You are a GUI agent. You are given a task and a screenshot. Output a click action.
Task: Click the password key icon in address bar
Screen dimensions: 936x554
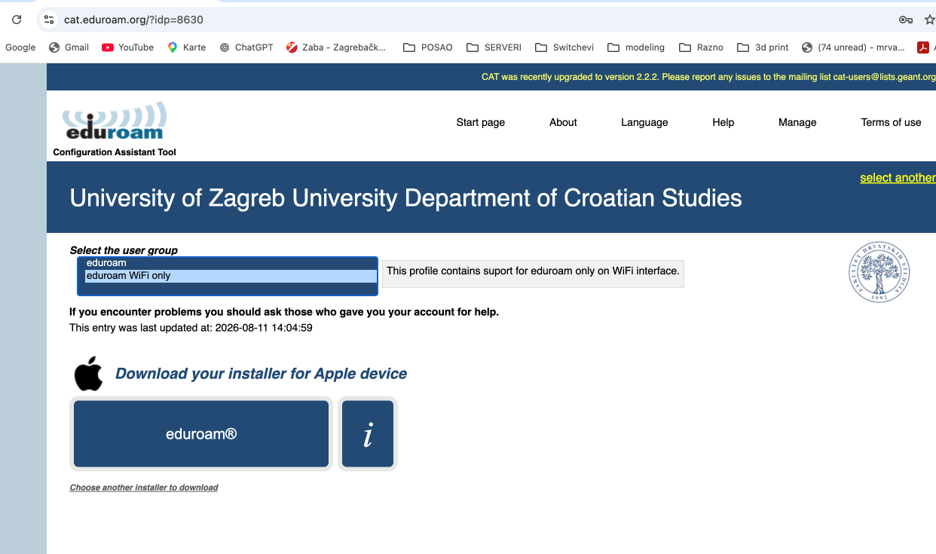pos(906,20)
